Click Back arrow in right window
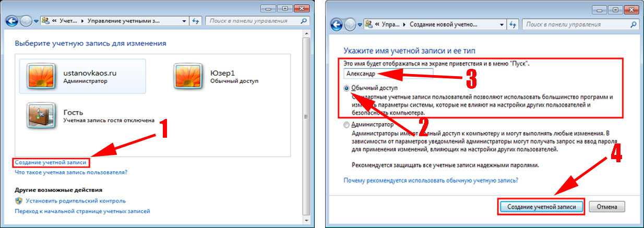Viewport: 644px width, 228px height. [337, 24]
